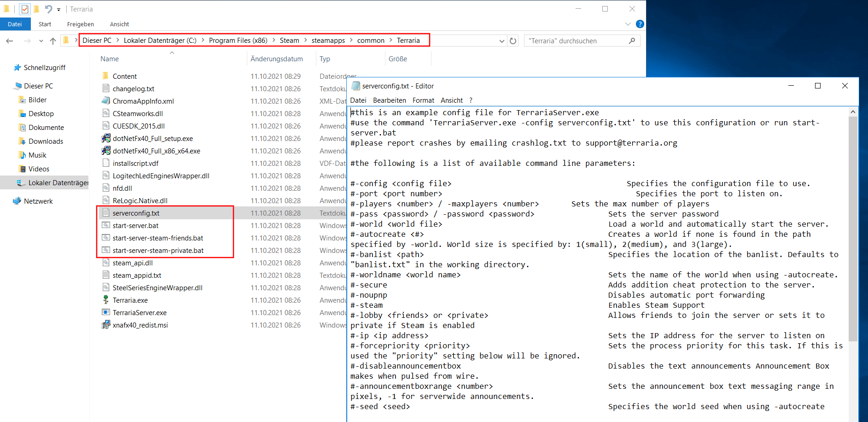868x422 pixels.
Task: Select start-server-steam-private.bat file icon
Action: pos(106,250)
